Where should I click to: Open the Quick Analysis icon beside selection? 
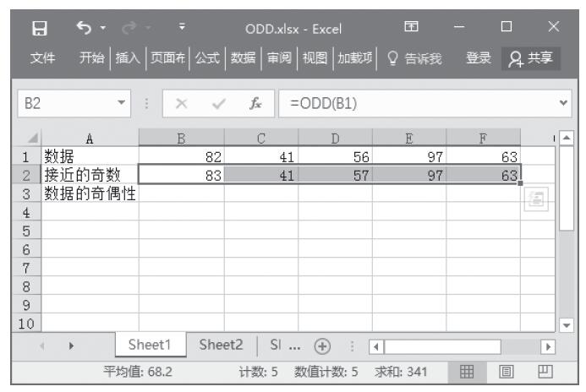[535, 198]
